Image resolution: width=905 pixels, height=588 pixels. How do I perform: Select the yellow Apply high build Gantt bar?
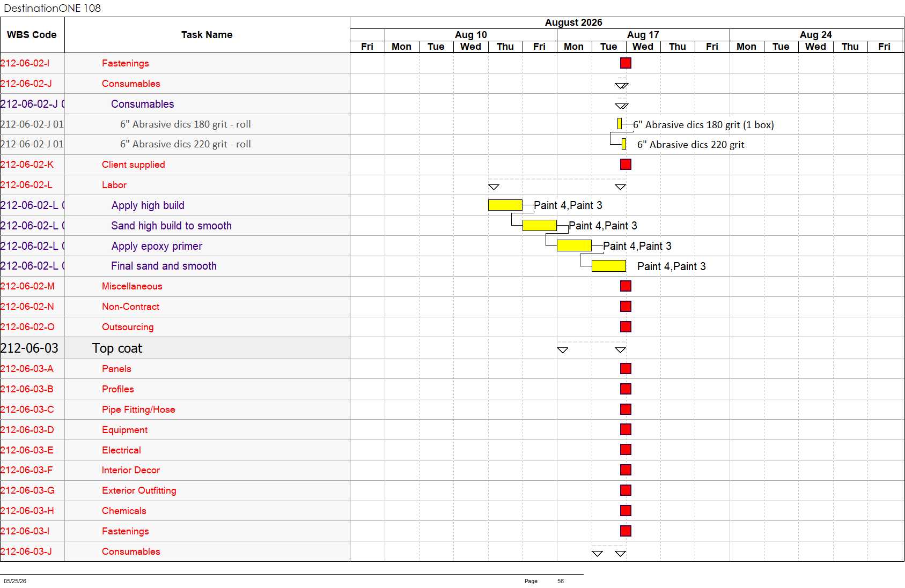click(x=505, y=205)
